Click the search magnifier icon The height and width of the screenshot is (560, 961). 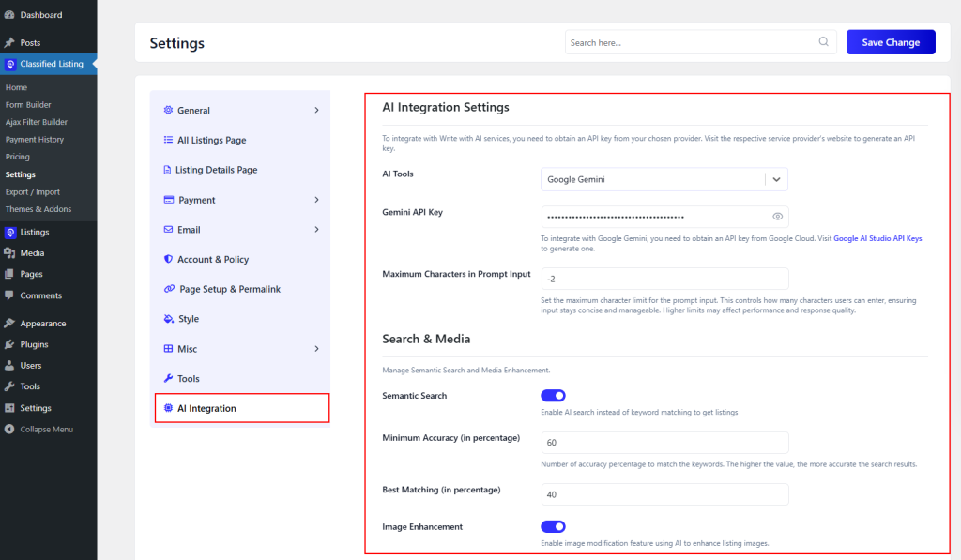[x=824, y=41]
